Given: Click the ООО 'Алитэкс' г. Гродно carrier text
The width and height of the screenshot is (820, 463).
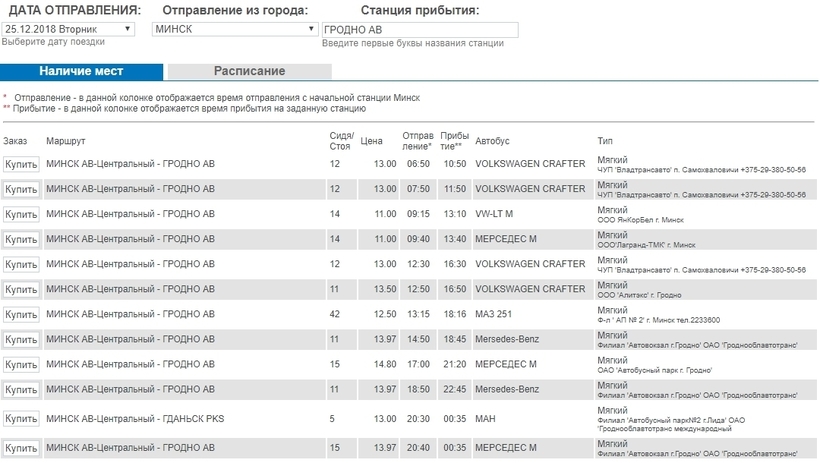Looking at the screenshot, I should coord(639,296).
